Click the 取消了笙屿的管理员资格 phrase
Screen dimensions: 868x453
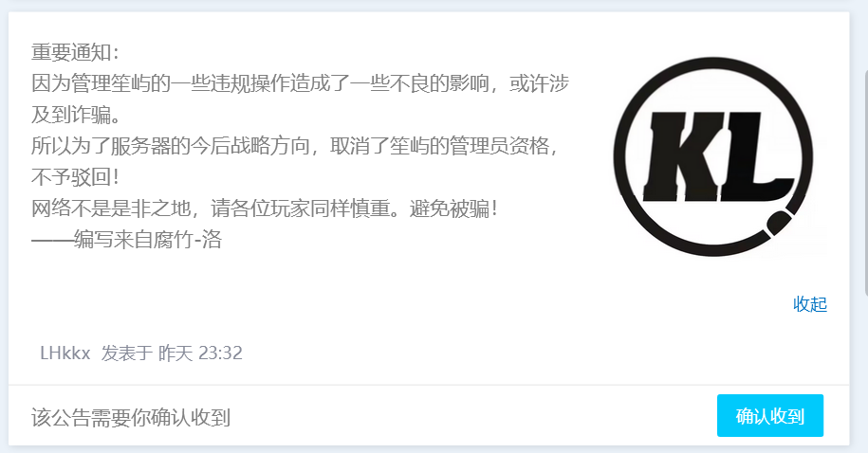pyautogui.click(x=439, y=146)
